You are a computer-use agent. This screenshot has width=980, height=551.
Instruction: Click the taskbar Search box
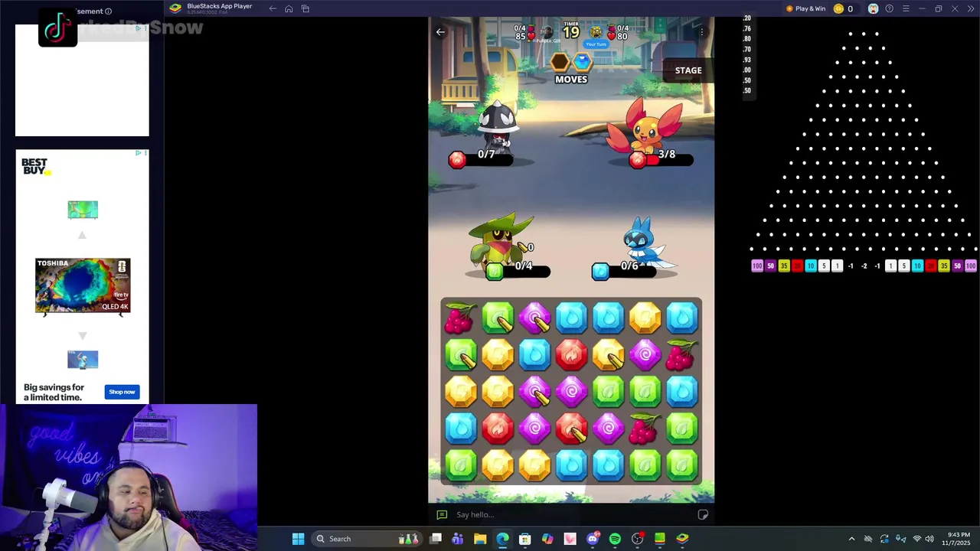pyautogui.click(x=365, y=539)
